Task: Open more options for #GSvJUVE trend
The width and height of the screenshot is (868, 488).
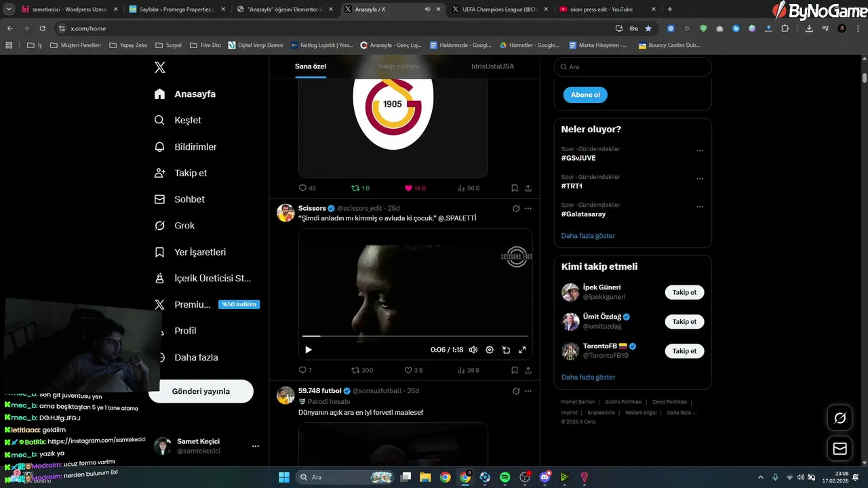Action: [700, 150]
